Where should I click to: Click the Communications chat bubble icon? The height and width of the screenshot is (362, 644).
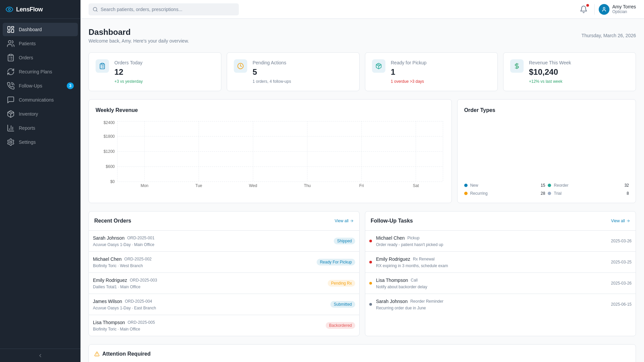(x=11, y=100)
